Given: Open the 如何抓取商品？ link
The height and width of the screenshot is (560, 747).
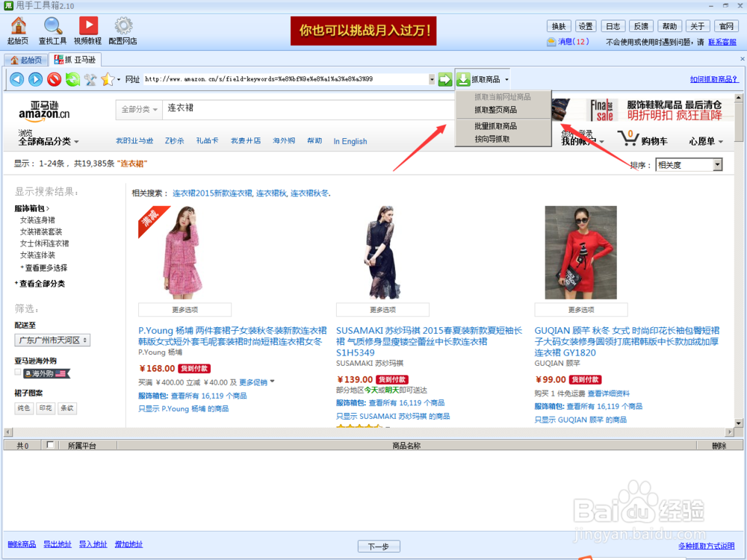Looking at the screenshot, I should [x=714, y=79].
